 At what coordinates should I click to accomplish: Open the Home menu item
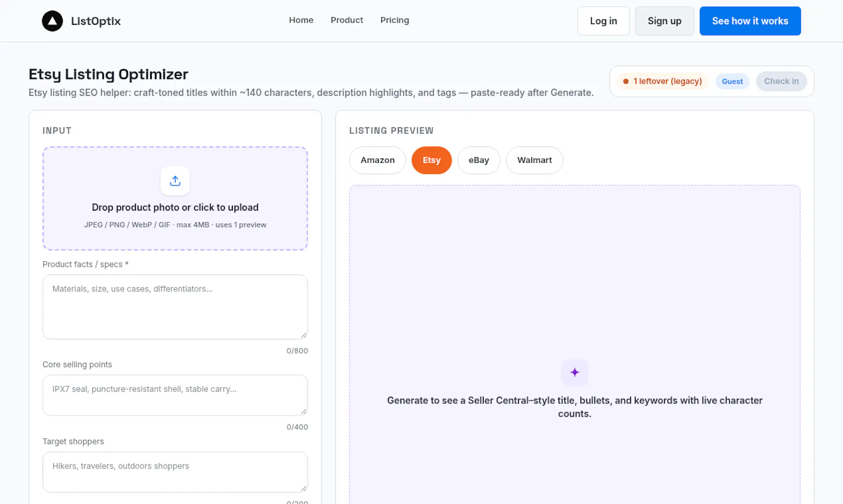[x=301, y=20]
